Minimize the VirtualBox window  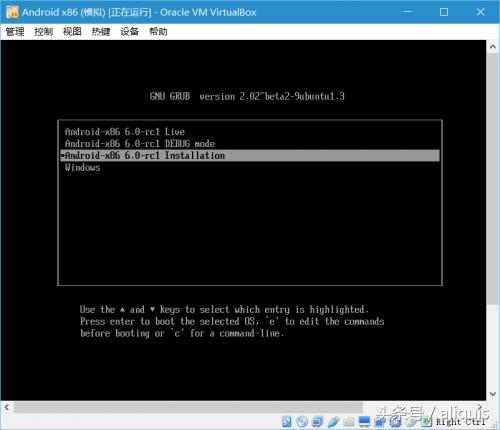408,12
